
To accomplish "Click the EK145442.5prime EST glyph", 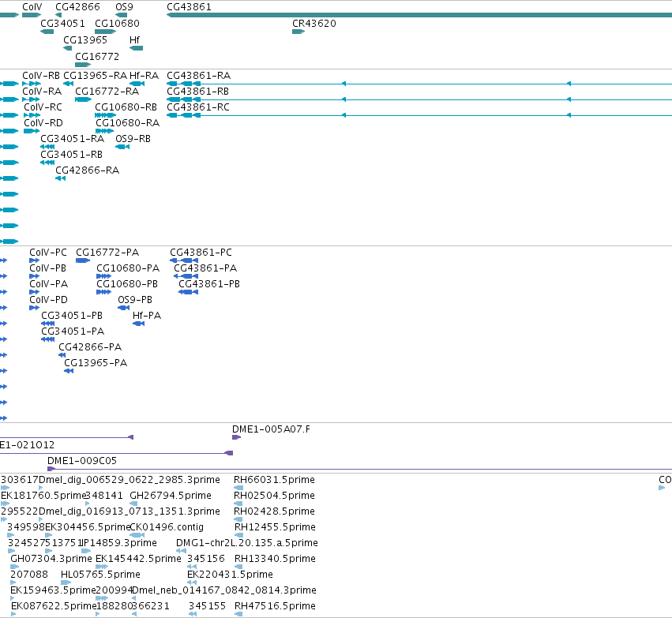I will coord(102,567).
